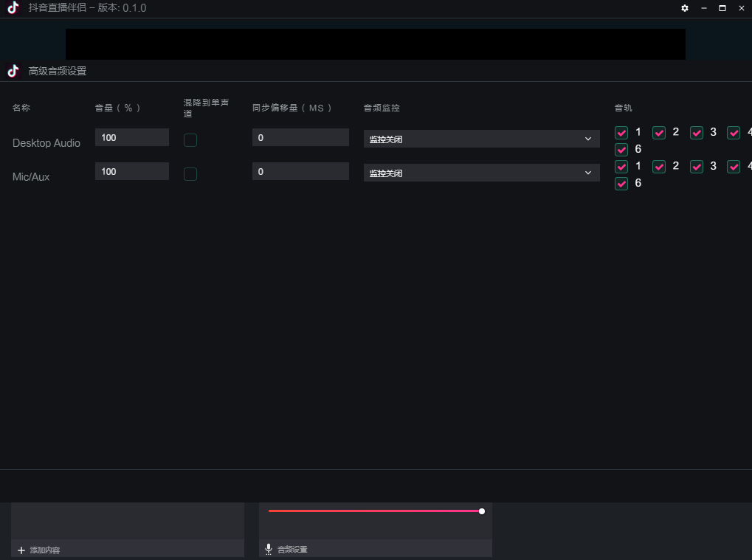Click 添加内容 to add a source
752x560 pixels.
pos(44,550)
